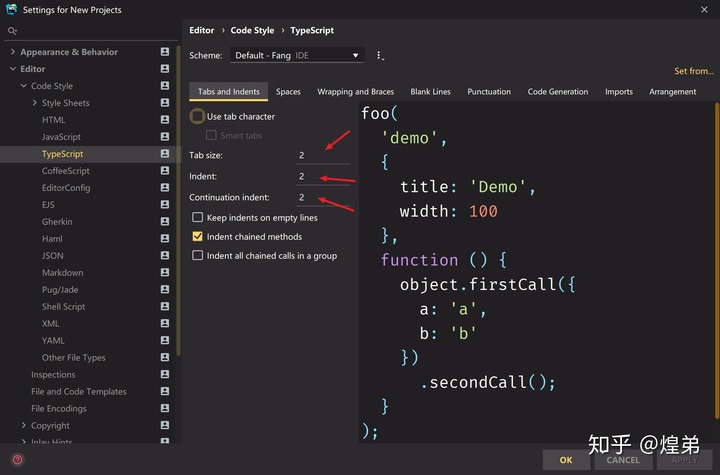Viewport: 720px width, 475px height.
Task: Open the Arrangement tab
Action: click(x=673, y=91)
